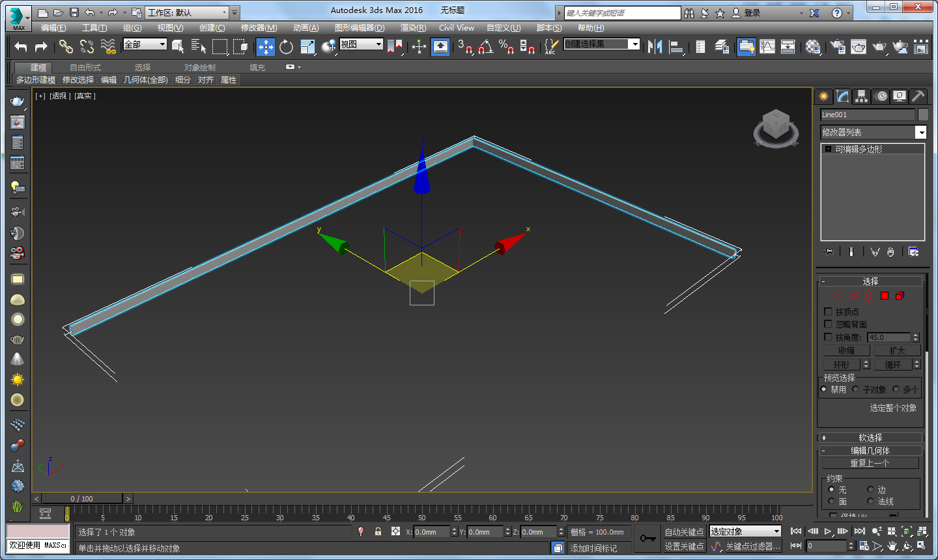This screenshot has width=938, height=560.
Task: Click the Align tool icon
Action: 676,46
